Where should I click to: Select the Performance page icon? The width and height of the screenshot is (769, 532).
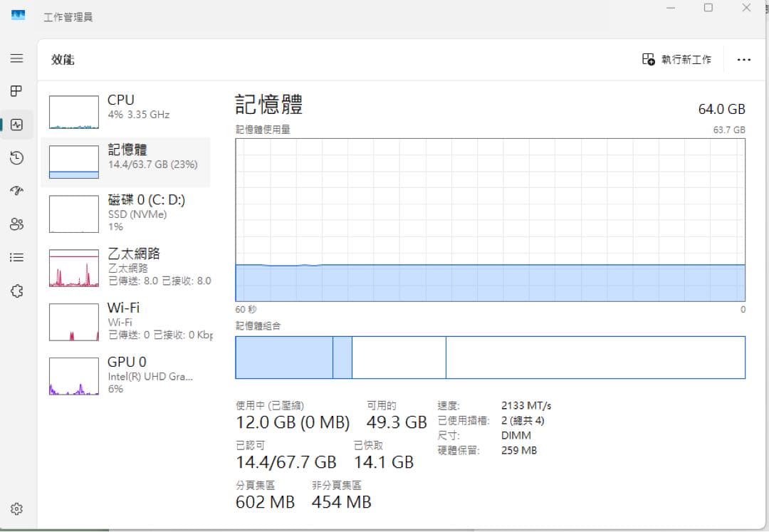pos(17,124)
